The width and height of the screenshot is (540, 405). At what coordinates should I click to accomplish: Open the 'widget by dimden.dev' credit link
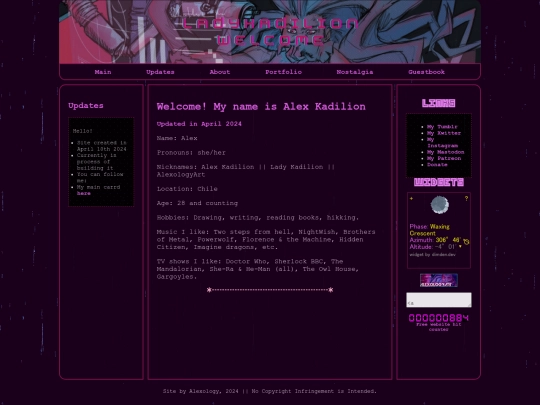tap(433, 255)
